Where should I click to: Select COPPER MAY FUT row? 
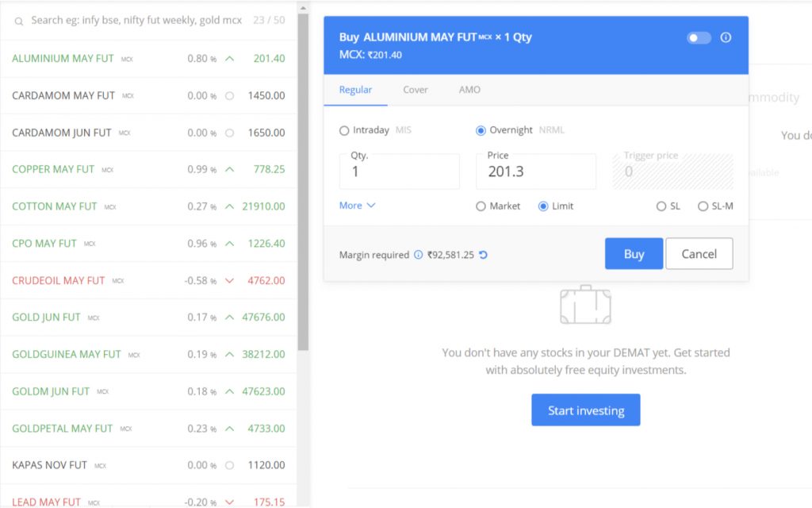click(x=148, y=170)
